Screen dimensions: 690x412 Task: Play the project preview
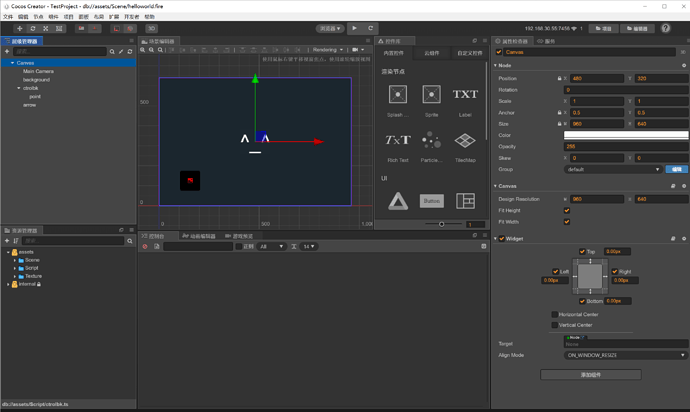355,28
